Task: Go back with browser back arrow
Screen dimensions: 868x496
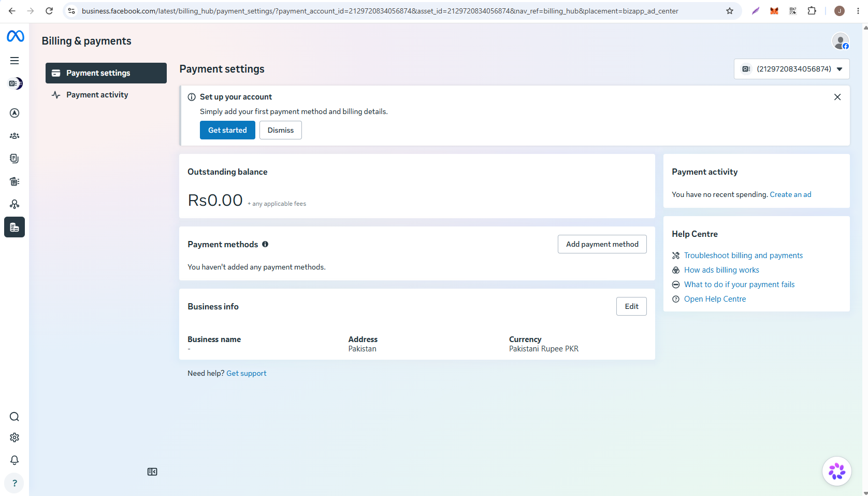Action: (x=12, y=11)
